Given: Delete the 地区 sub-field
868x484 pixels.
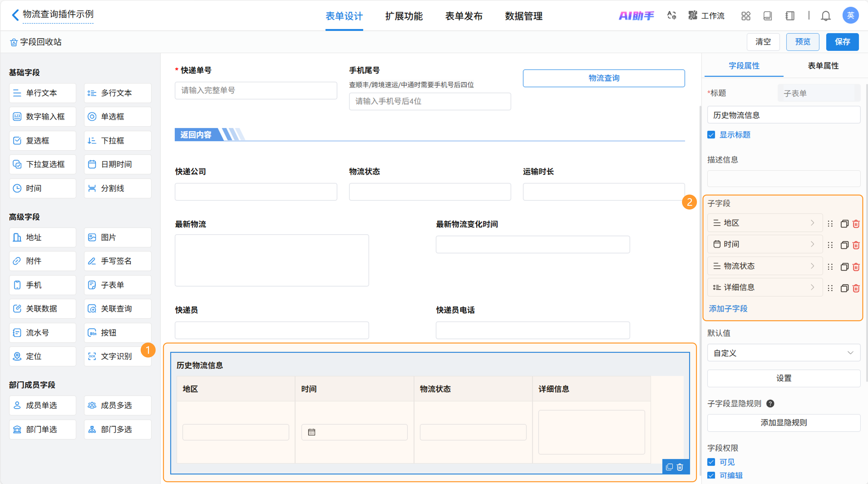Looking at the screenshot, I should point(856,224).
